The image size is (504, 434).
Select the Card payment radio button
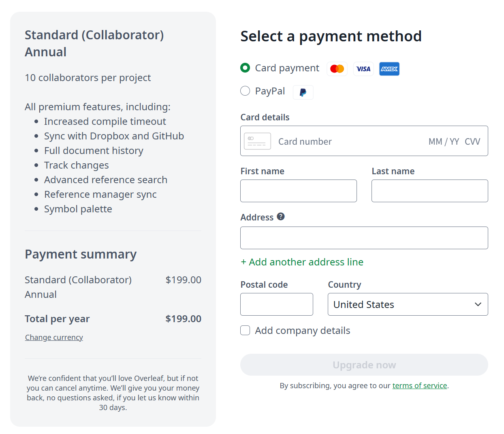tap(245, 68)
